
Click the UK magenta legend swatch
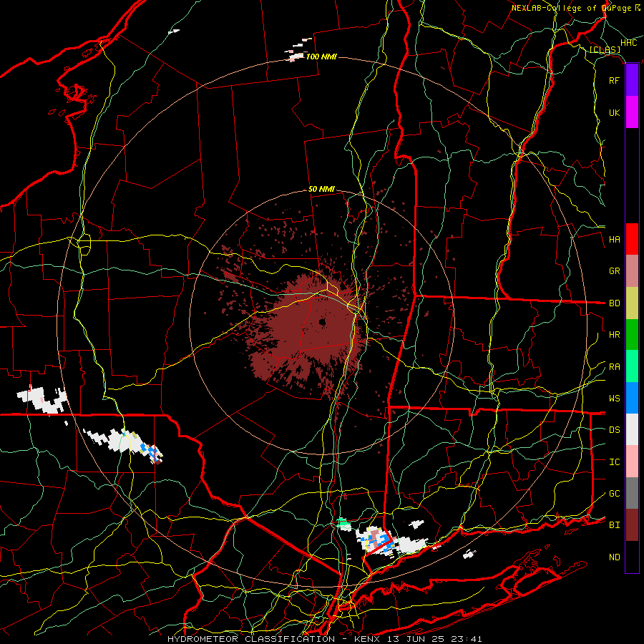click(x=632, y=112)
